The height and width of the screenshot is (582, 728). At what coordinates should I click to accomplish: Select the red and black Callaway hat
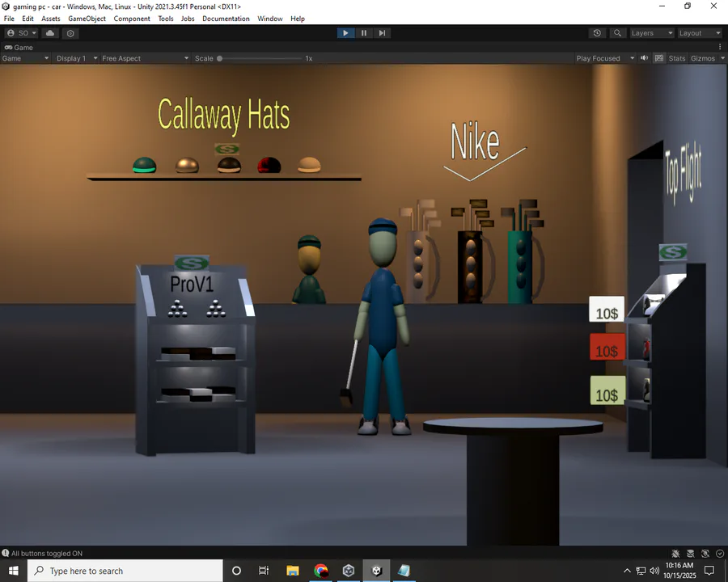coord(269,165)
